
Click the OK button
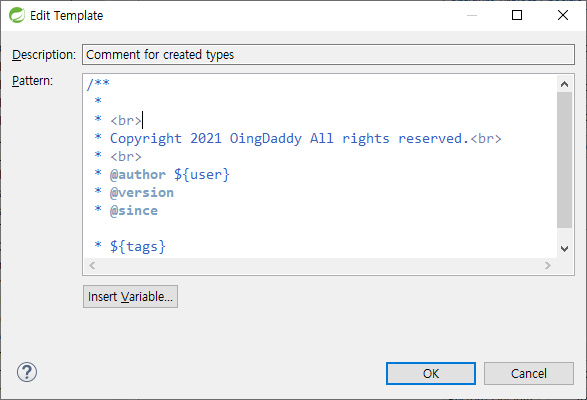pos(431,373)
